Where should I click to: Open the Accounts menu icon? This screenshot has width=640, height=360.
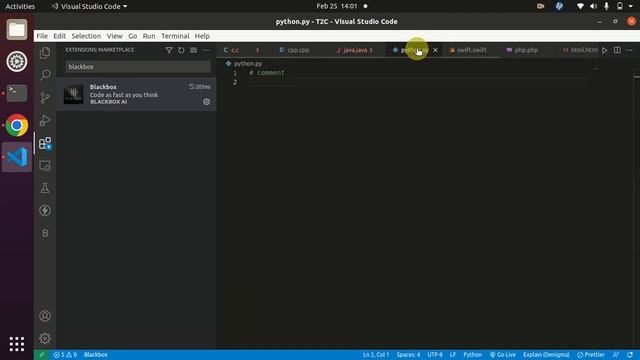tap(45, 316)
